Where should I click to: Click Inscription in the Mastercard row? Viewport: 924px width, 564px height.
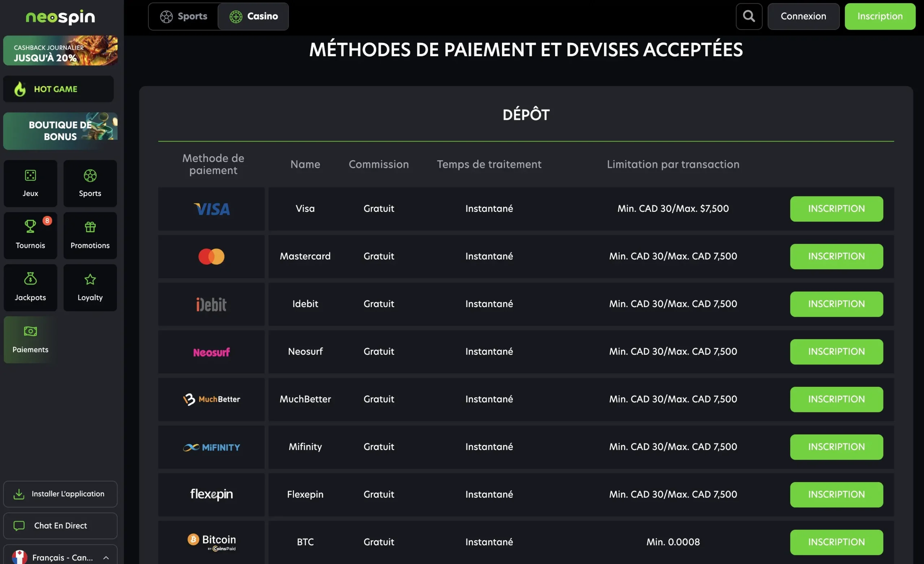pos(836,257)
